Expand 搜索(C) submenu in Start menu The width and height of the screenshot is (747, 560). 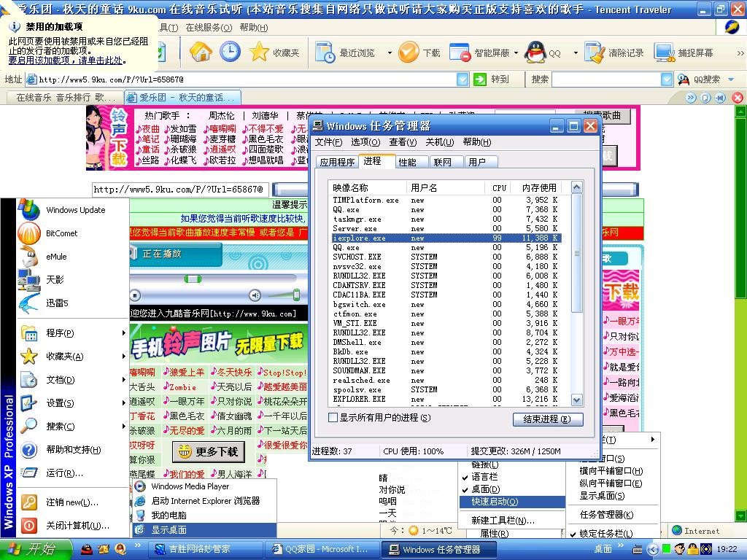coord(124,426)
